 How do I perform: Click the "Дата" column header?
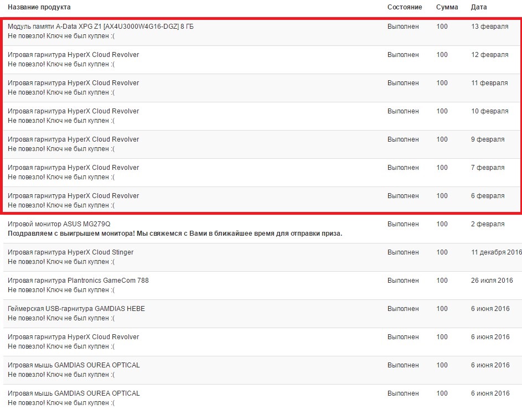tap(479, 7)
